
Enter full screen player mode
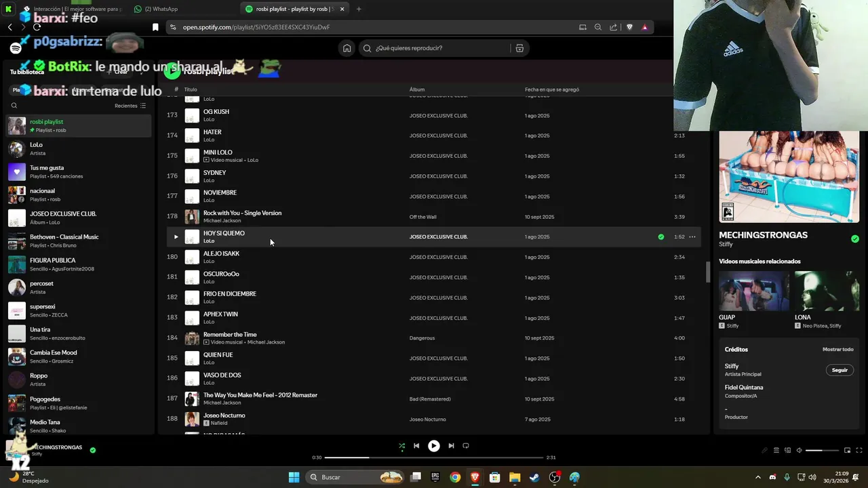(x=859, y=450)
